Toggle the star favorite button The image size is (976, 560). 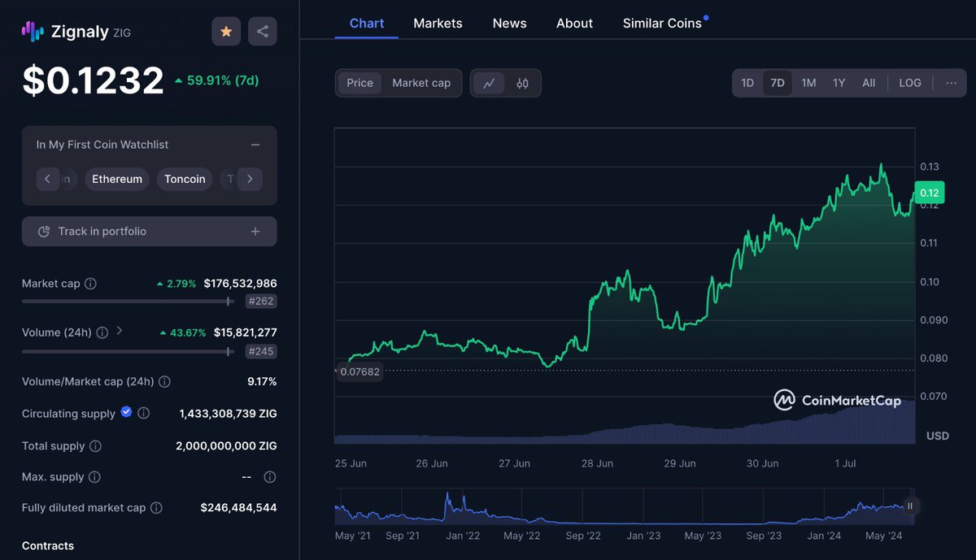[x=226, y=31]
